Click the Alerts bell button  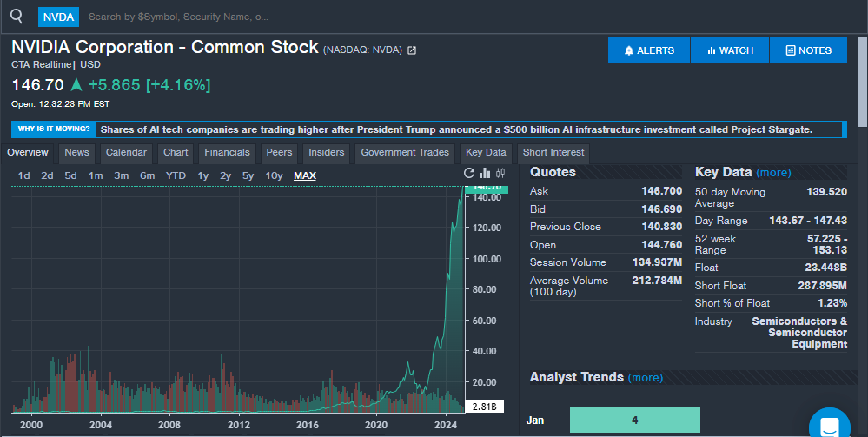[649, 50]
